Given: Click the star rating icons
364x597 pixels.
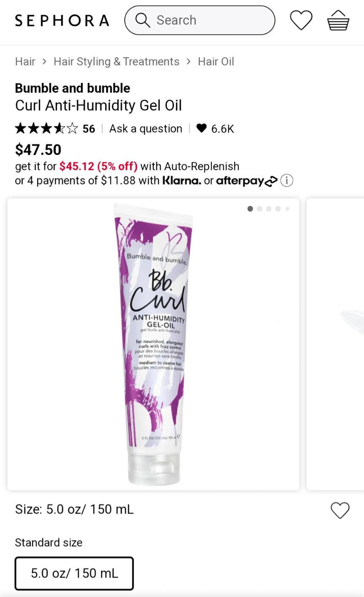Looking at the screenshot, I should (46, 129).
